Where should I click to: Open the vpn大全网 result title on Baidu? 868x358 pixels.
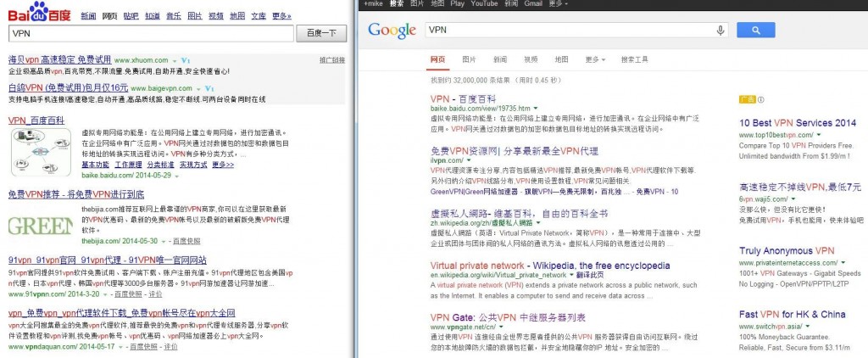pos(122,312)
